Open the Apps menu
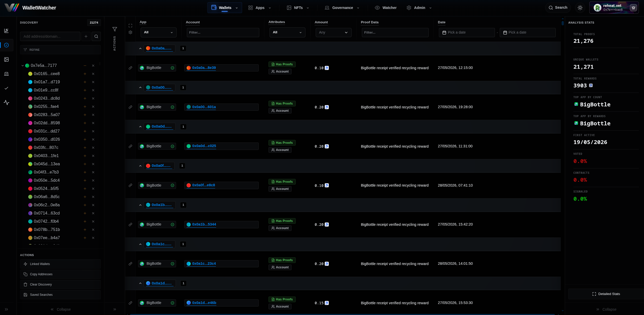The height and width of the screenshot is (315, 644). click(259, 8)
